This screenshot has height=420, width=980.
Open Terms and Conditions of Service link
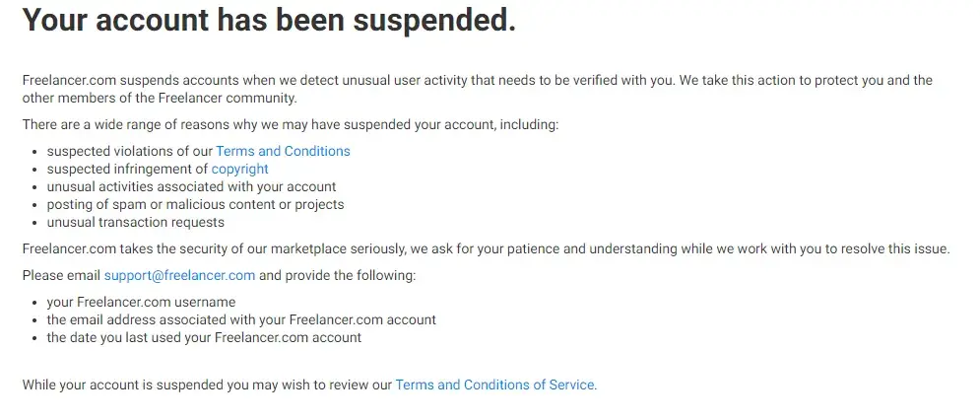click(494, 385)
